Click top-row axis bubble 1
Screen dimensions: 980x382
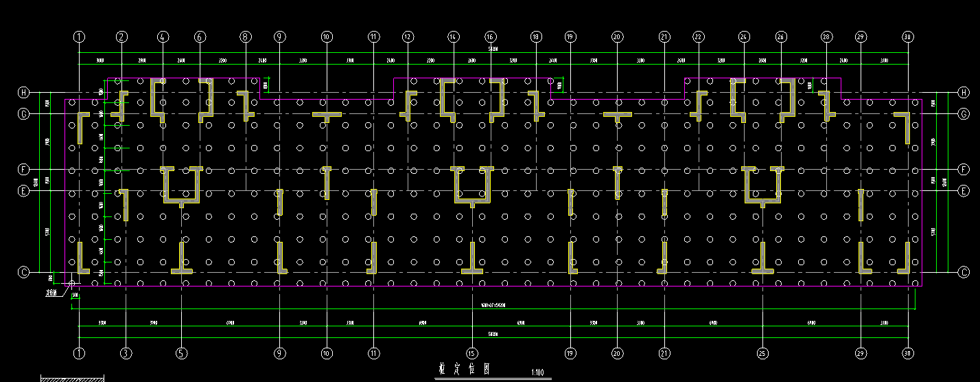coord(80,36)
